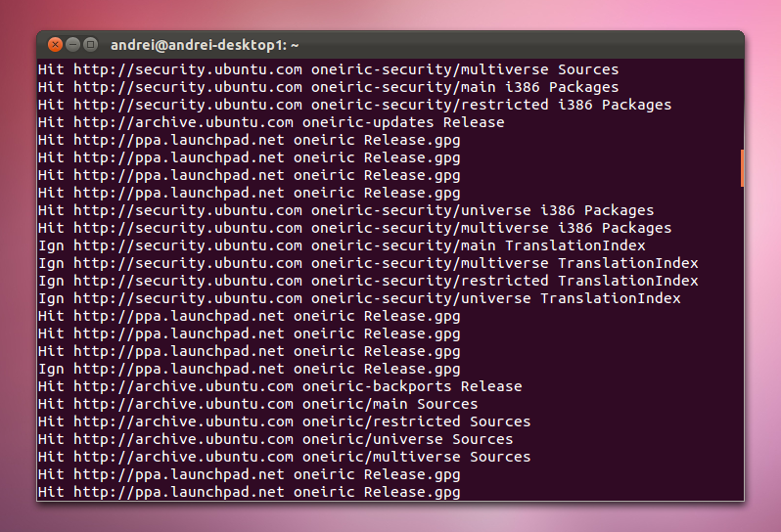781x532 pixels.
Task: Click the oneiric-security/multiverse TranslationIndex line
Action: [368, 263]
